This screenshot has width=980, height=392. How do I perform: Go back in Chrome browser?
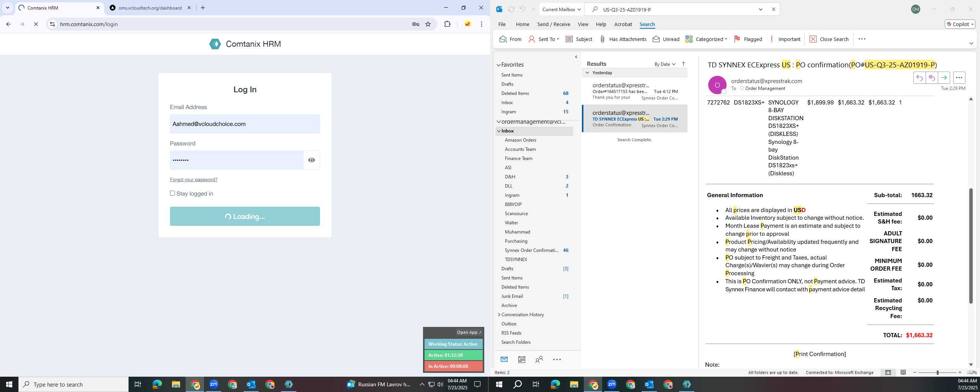(8, 24)
